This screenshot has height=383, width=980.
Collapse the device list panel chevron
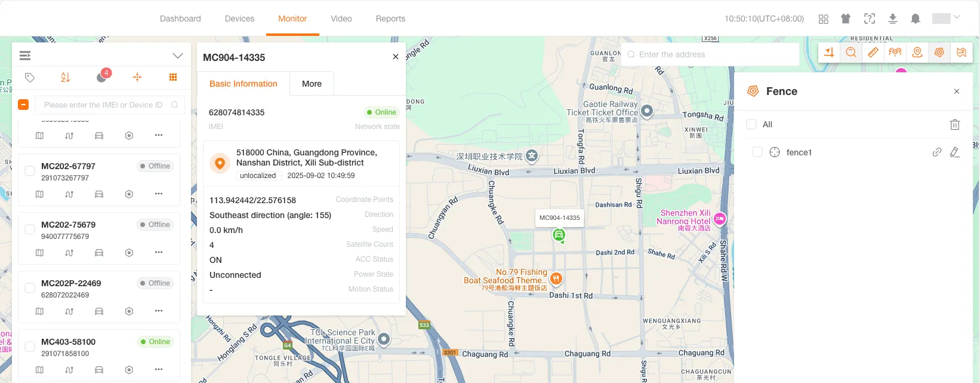(178, 56)
